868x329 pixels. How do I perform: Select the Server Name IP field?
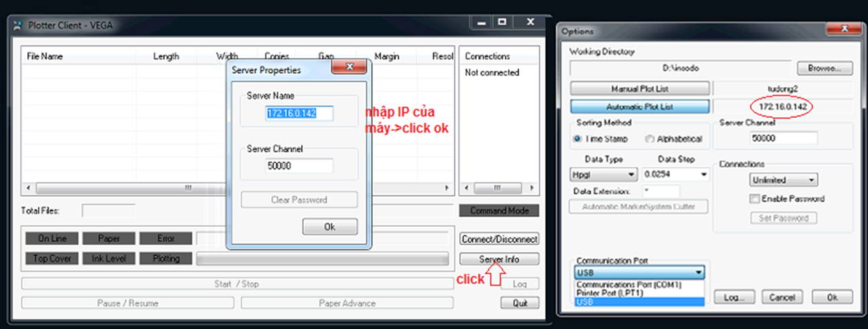[x=300, y=113]
